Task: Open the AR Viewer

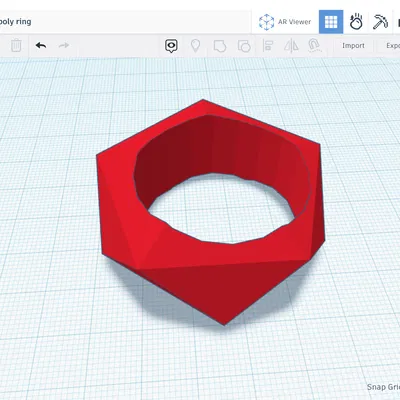Action: click(285, 22)
